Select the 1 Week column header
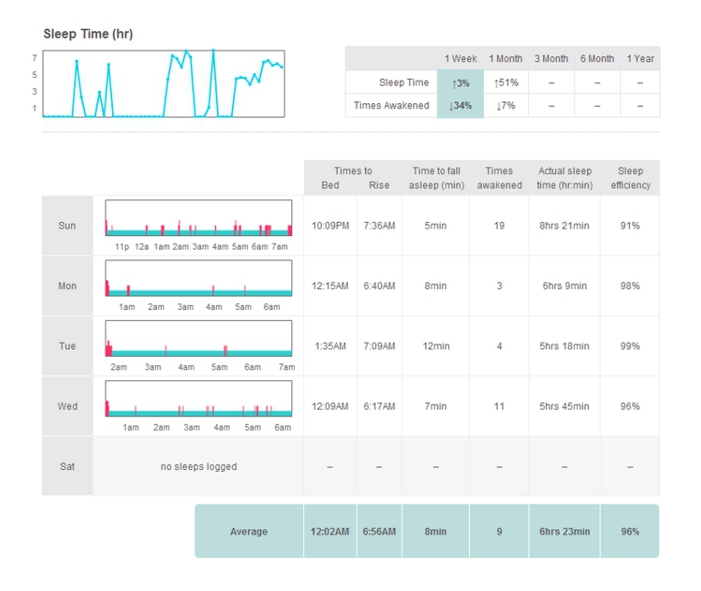This screenshot has width=701, height=591. 460,59
